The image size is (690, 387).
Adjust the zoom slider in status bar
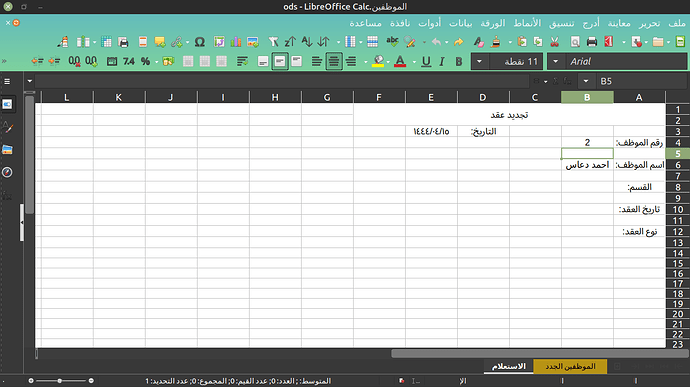pyautogui.click(x=60, y=380)
